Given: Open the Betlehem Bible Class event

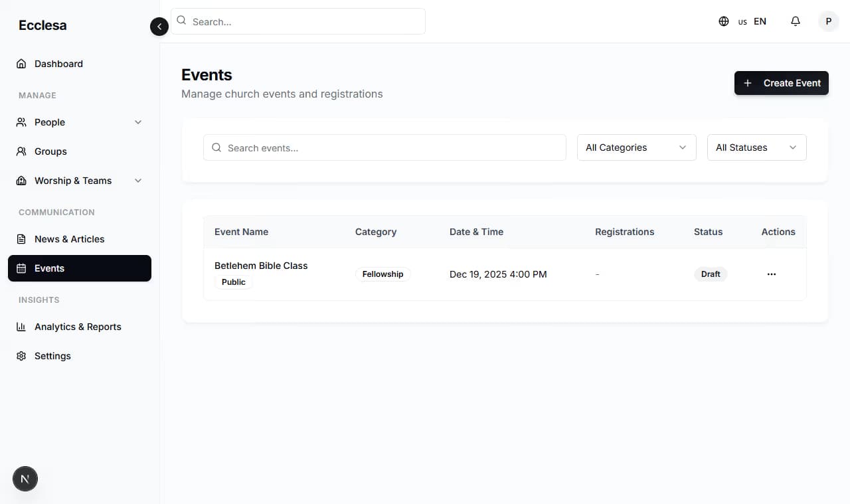Looking at the screenshot, I should coord(261,266).
